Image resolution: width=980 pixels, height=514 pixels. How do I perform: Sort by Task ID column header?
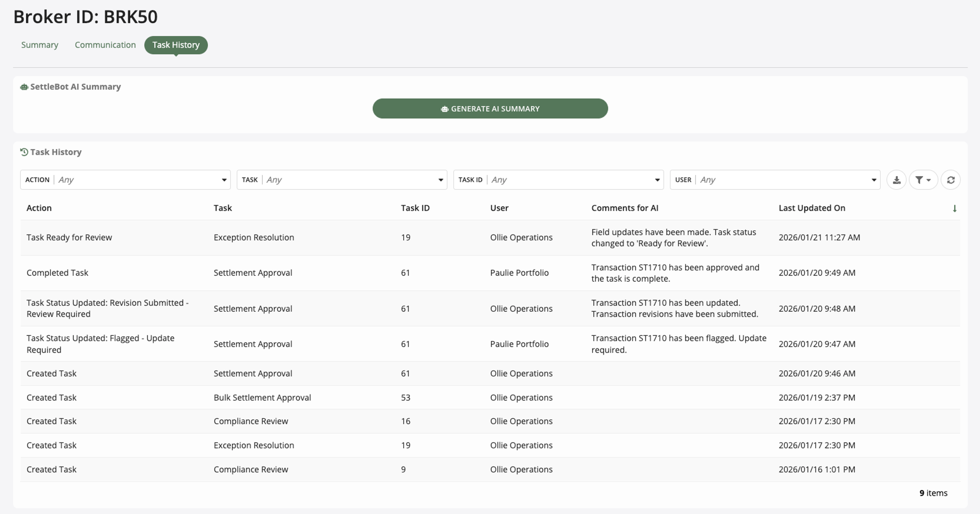pos(415,208)
